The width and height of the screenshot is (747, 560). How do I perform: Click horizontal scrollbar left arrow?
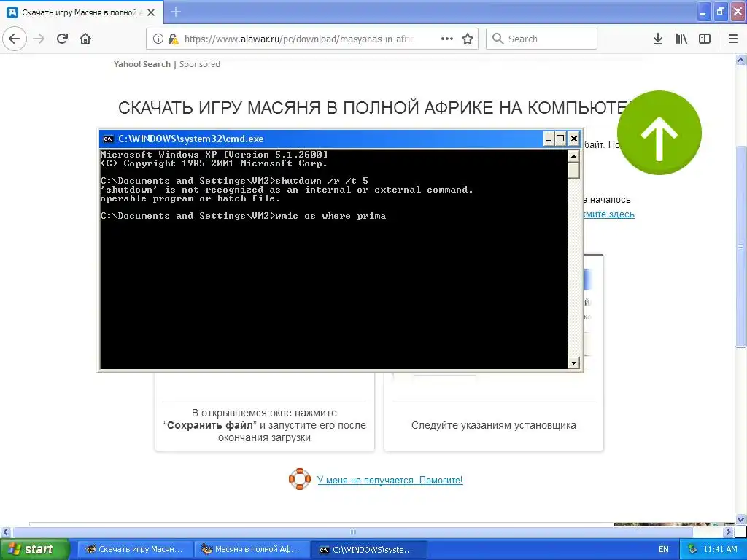pyautogui.click(x=6, y=532)
